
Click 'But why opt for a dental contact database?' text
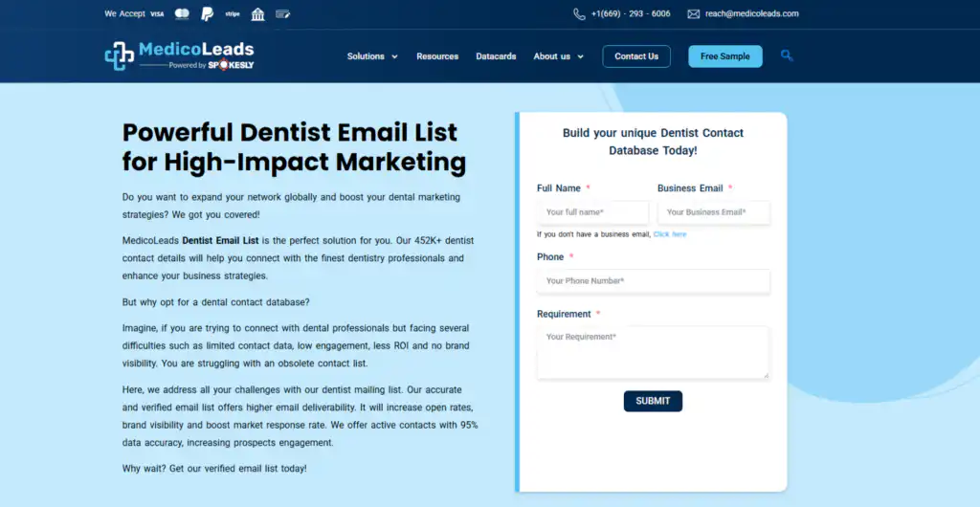pyautogui.click(x=215, y=302)
